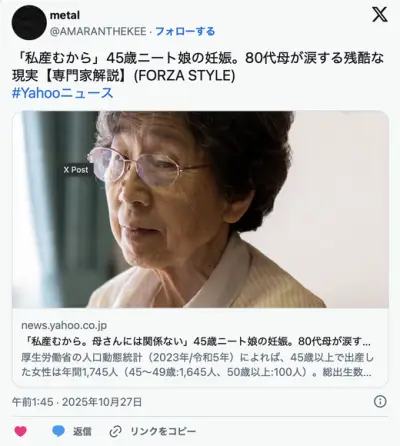Click the gray article description text
400x446 pixels.
tap(197, 365)
